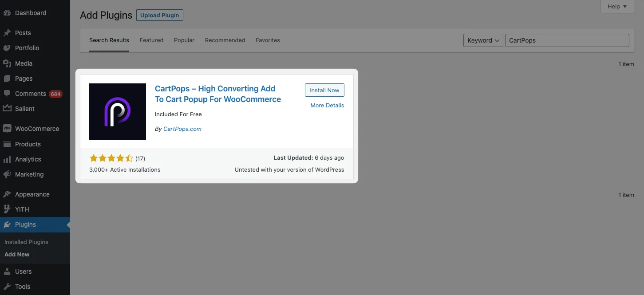Click the 'Last Updated: 6 days ago' text
The height and width of the screenshot is (295, 644).
coord(309,158)
